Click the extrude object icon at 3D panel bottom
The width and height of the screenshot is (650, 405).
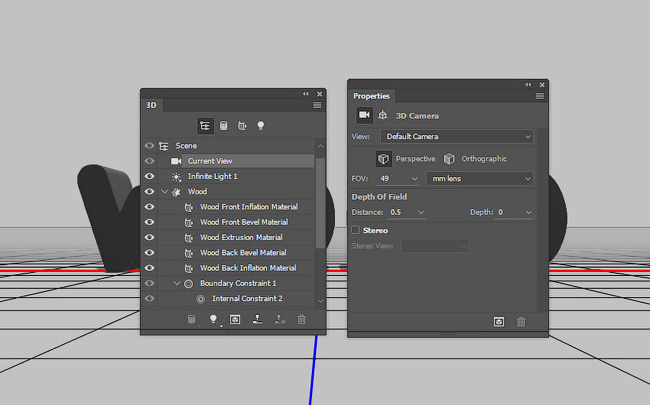[x=257, y=319]
